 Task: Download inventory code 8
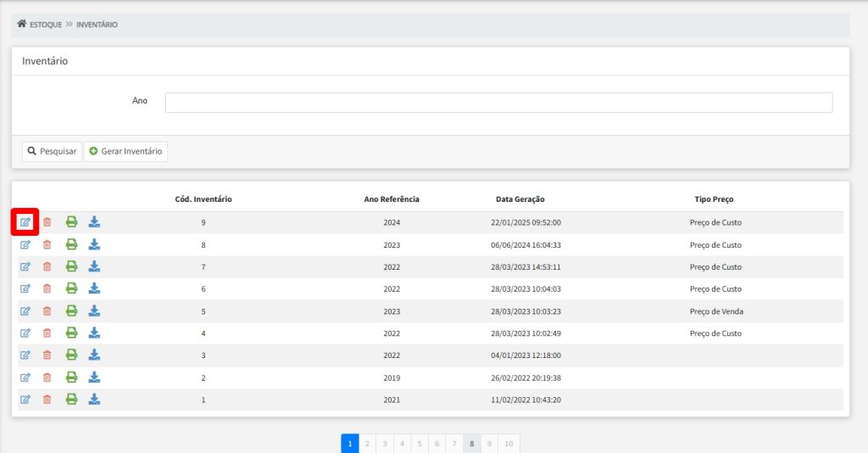(94, 244)
